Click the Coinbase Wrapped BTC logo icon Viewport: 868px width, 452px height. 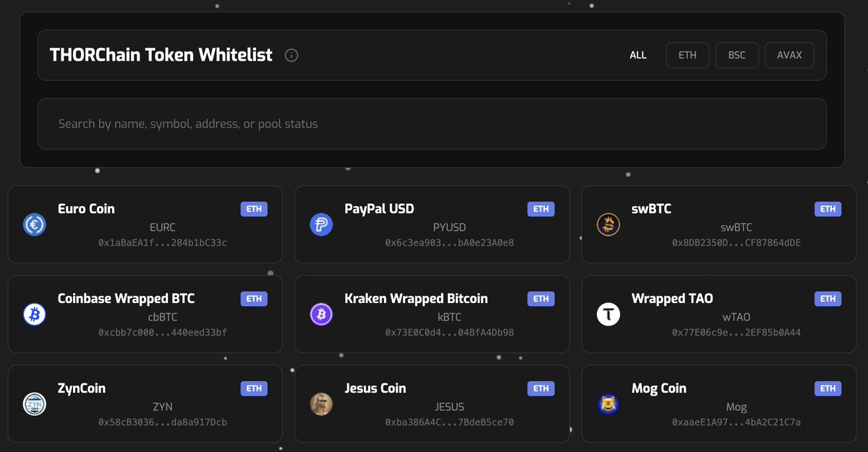[x=34, y=315]
